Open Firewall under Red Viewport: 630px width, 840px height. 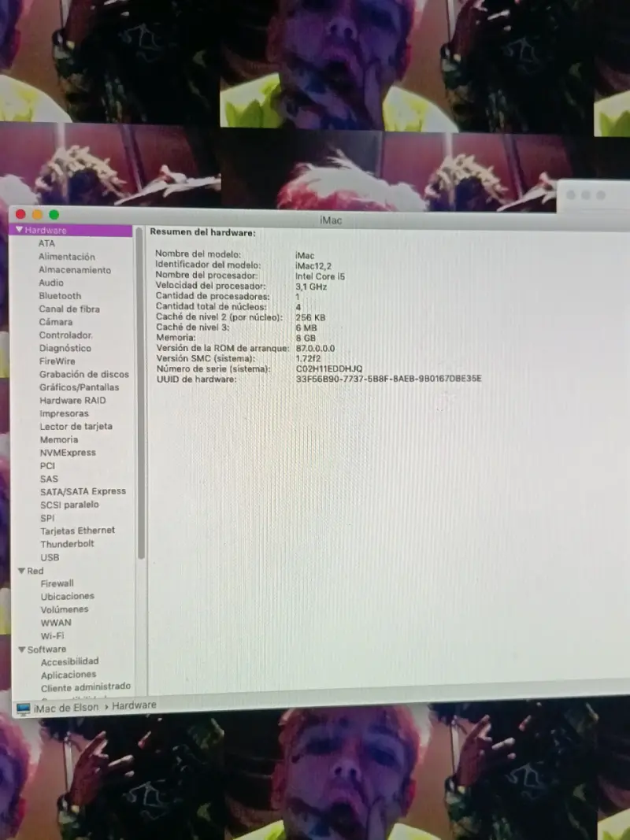point(57,583)
